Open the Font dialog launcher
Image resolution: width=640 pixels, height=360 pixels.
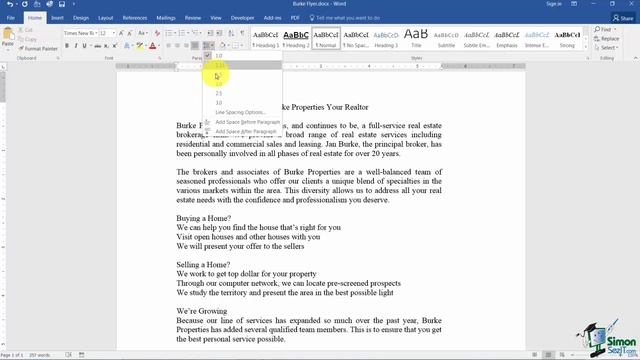[160, 58]
